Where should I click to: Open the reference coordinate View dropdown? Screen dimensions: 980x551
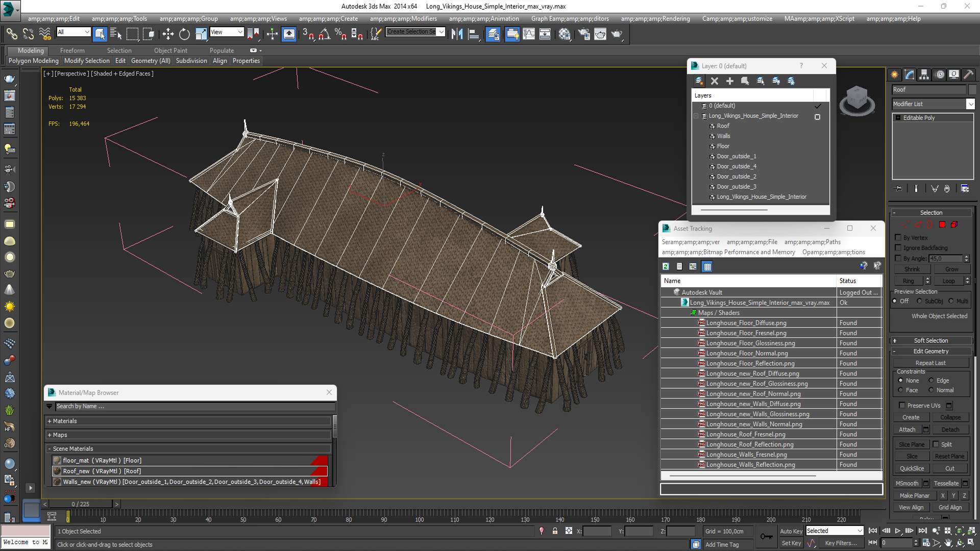240,32
